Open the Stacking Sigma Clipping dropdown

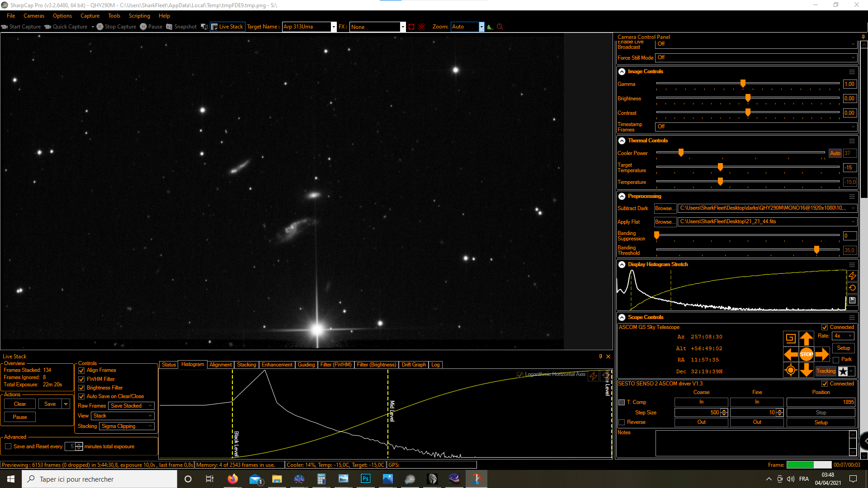click(127, 426)
